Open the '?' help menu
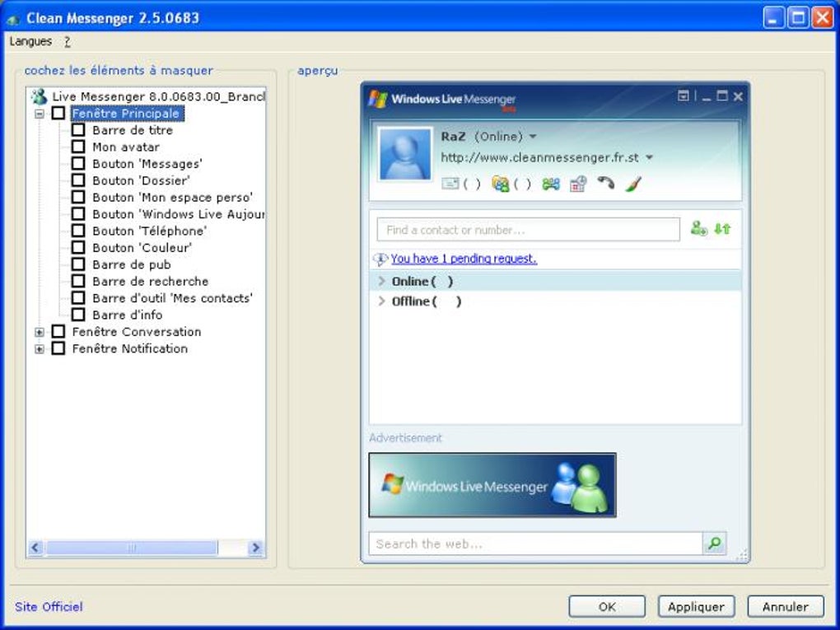This screenshot has height=630, width=840. coord(67,41)
